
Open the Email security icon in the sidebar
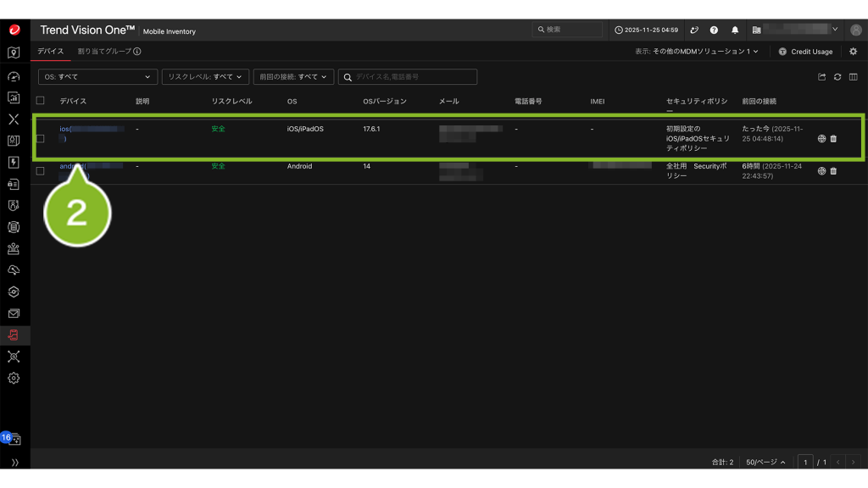14,313
